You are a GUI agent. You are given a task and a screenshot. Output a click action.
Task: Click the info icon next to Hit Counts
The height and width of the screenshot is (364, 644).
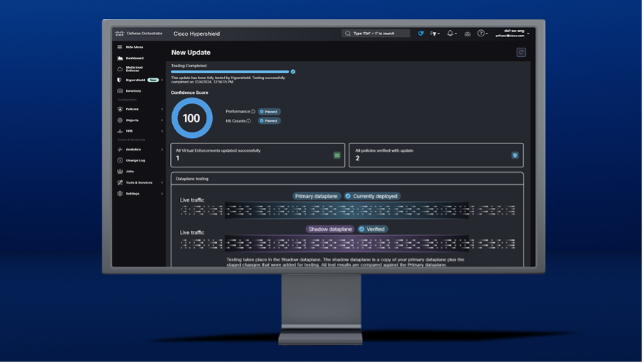(248, 121)
